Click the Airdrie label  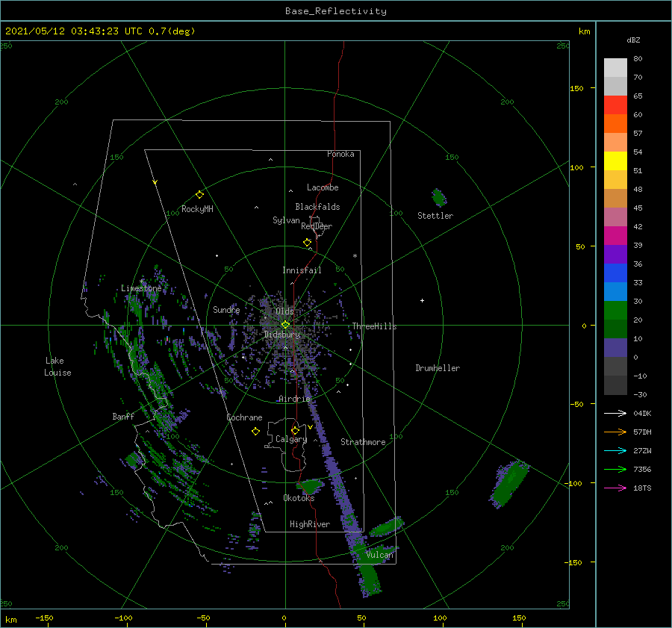294,399
